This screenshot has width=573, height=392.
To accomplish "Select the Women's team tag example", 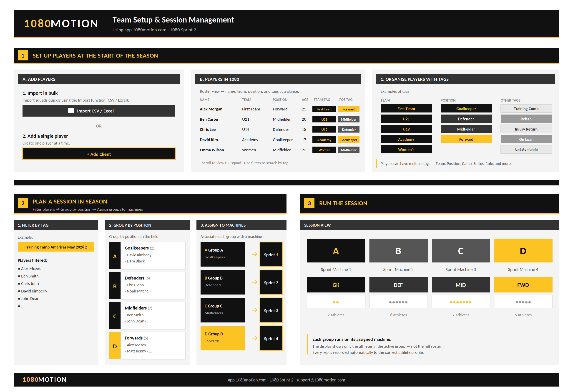I will coord(406,149).
